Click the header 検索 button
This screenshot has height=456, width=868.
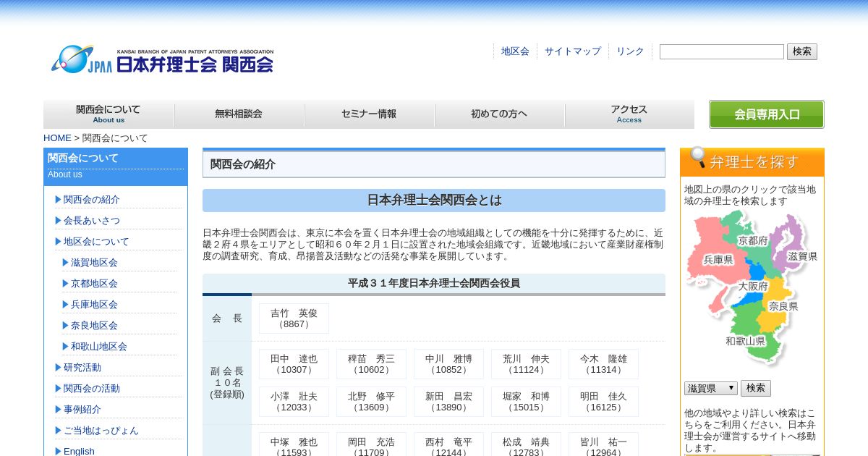(801, 51)
